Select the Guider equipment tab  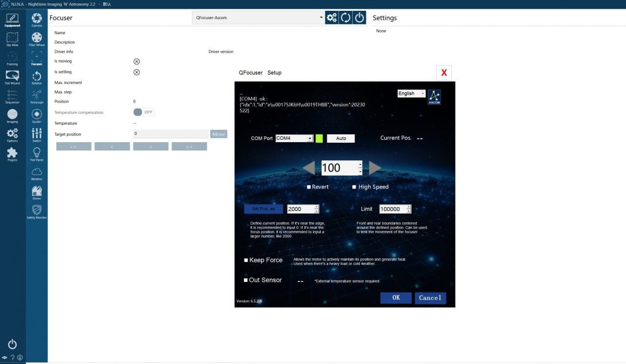37,116
